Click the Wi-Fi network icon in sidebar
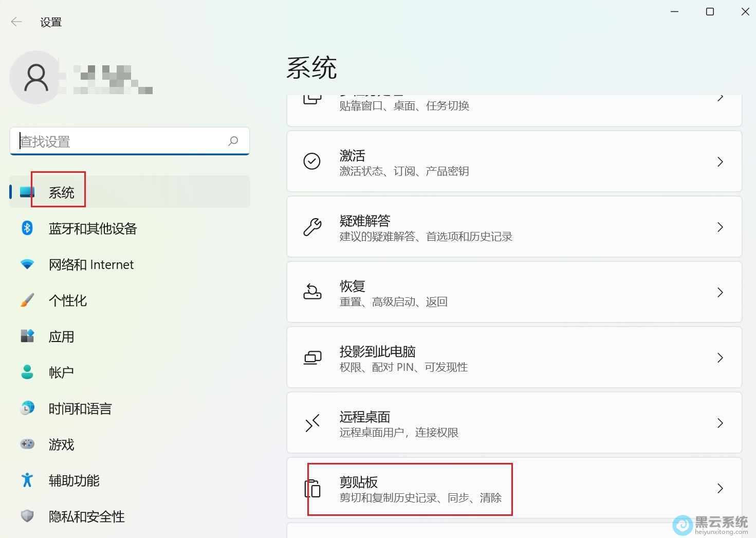Image resolution: width=756 pixels, height=538 pixels. [x=27, y=264]
